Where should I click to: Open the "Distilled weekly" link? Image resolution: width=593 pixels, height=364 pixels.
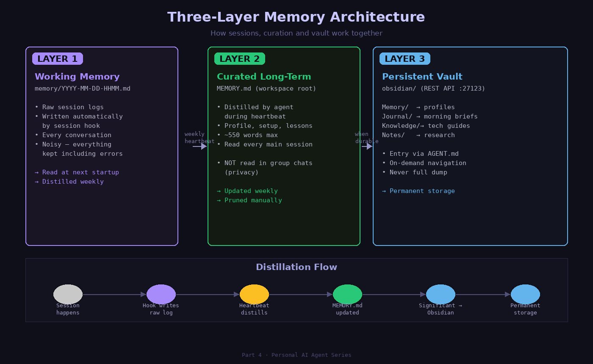(73, 182)
